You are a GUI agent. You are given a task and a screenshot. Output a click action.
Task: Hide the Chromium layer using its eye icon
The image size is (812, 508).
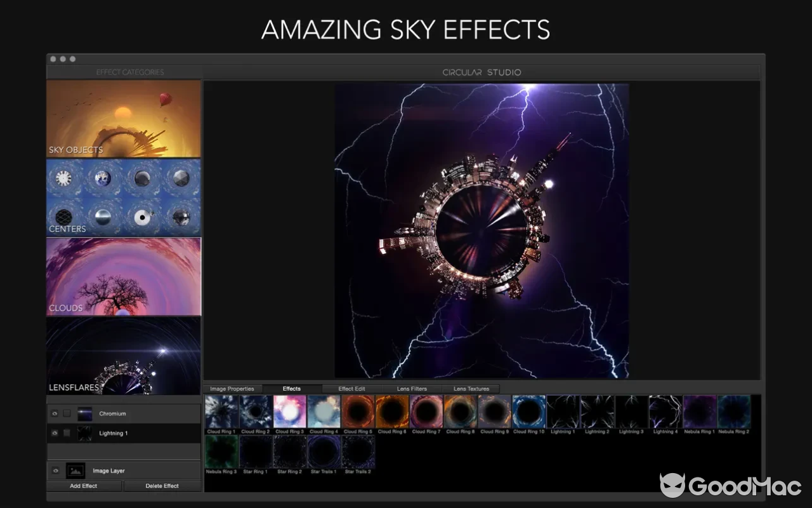(x=55, y=414)
